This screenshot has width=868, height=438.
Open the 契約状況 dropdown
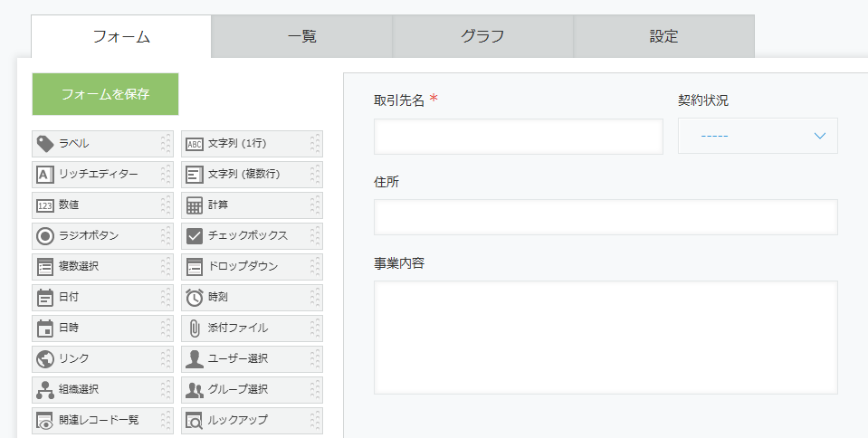click(758, 136)
